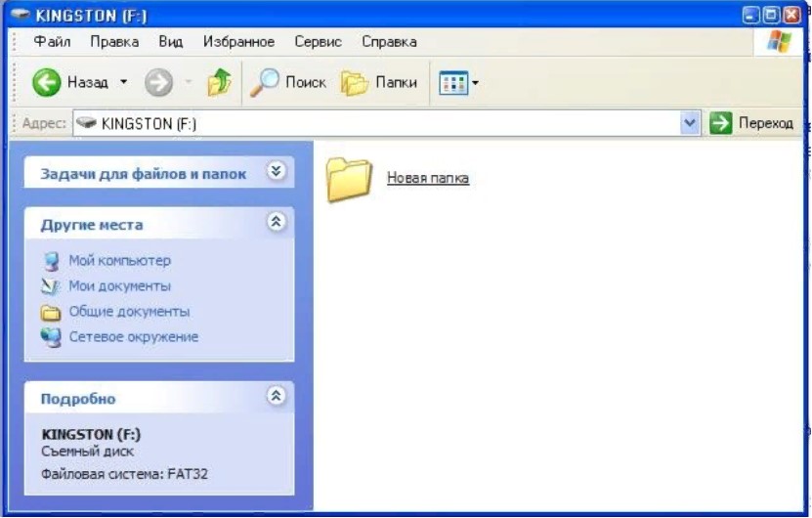Screen dimensions: 812x518
Task: Click the green Назад back arrow icon
Action: [x=47, y=83]
